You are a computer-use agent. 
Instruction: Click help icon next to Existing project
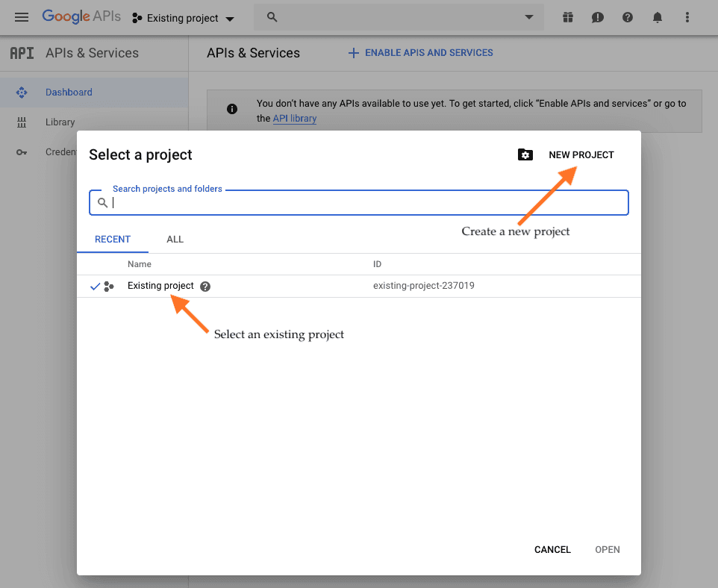(x=205, y=287)
